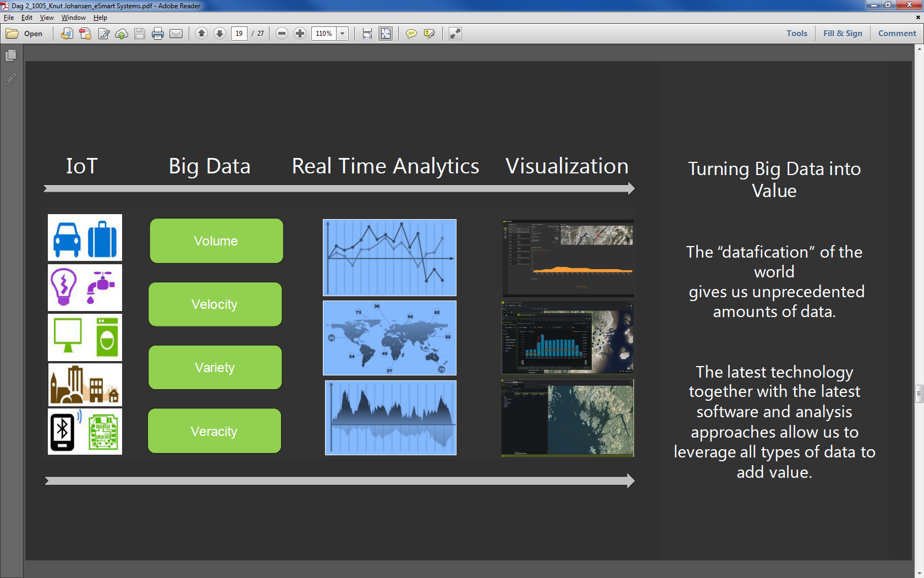Expand the Comment pane

point(897,34)
